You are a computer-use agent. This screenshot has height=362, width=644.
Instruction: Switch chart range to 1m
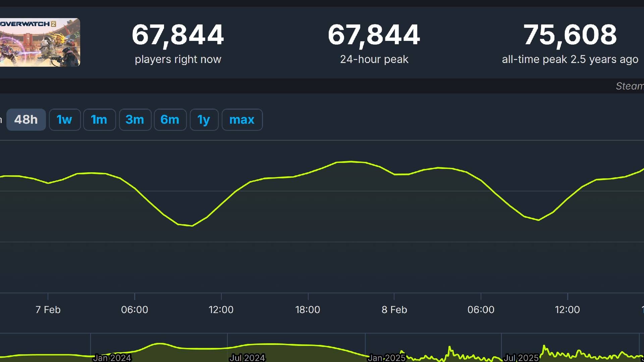point(99,120)
